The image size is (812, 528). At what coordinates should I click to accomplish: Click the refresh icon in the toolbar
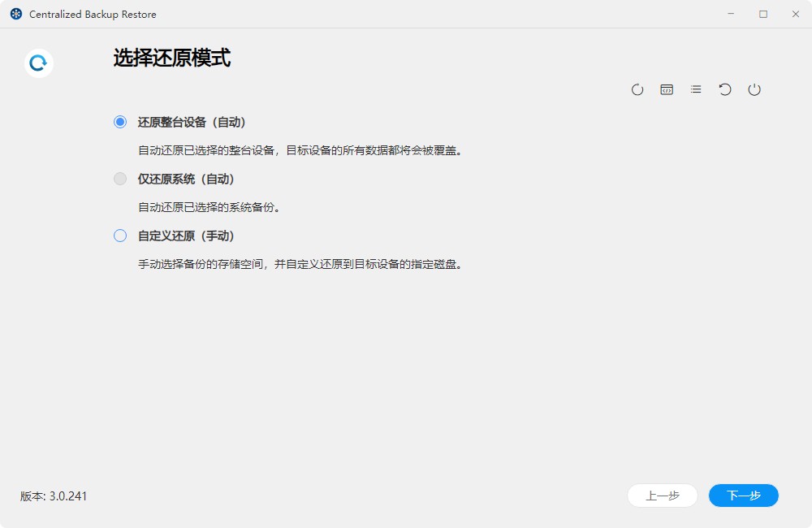click(637, 89)
